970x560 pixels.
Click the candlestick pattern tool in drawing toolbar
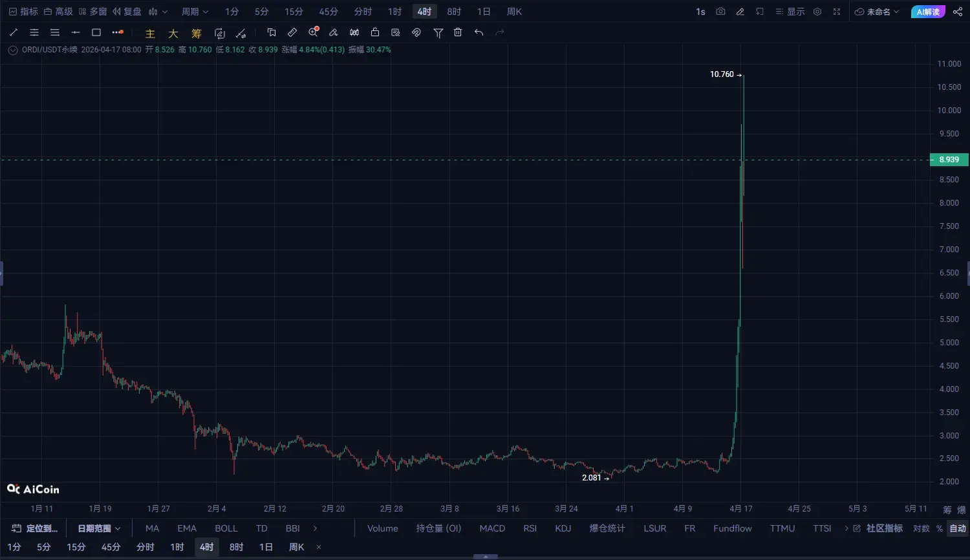[x=354, y=32]
